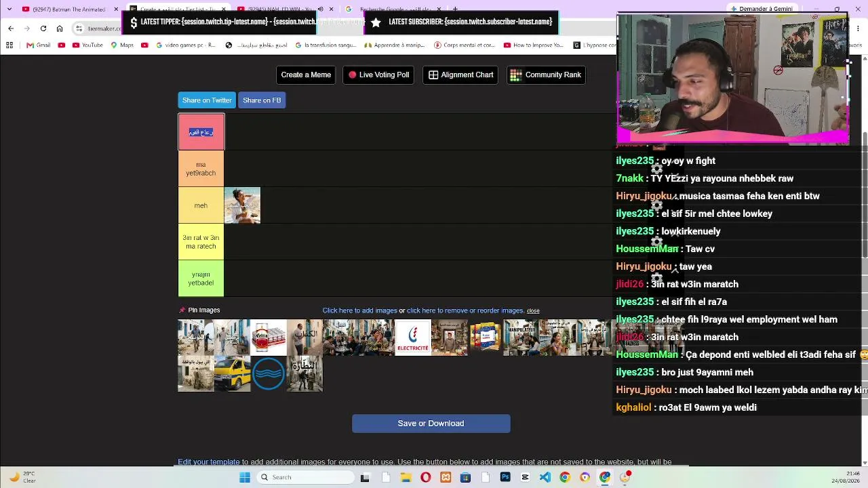Open the Windows Start menu
This screenshot has height=488, width=868.
click(245, 477)
